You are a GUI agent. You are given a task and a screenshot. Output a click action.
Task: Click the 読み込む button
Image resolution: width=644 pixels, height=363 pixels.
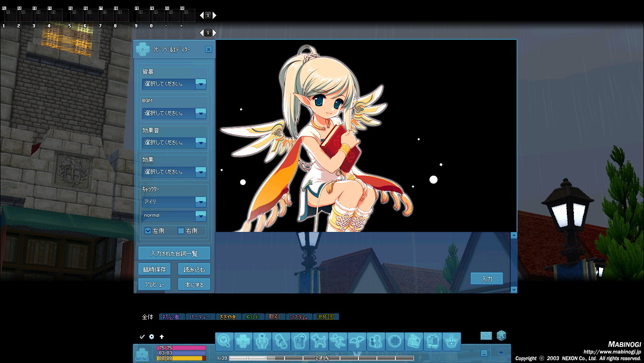coord(194,269)
